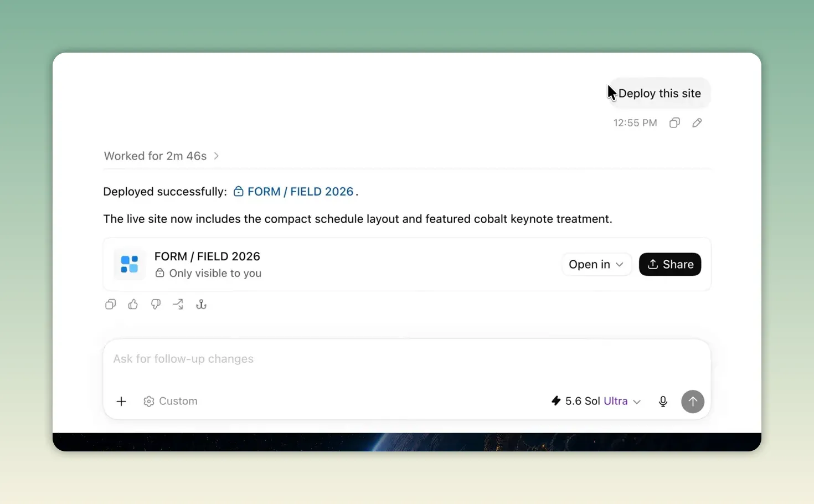
Task: Click the 12:55 PM timestamp
Action: [635, 123]
